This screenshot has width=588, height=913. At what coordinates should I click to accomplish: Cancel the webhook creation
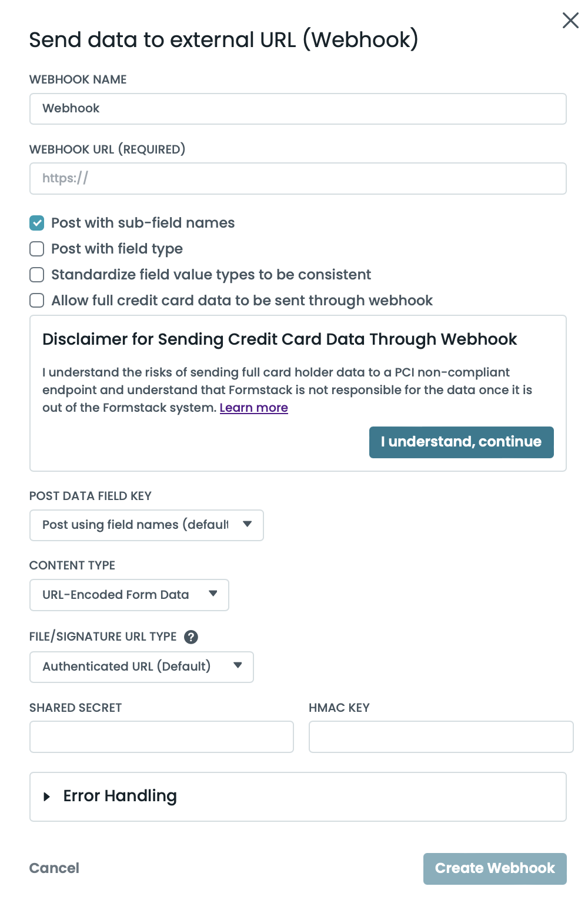click(x=54, y=868)
